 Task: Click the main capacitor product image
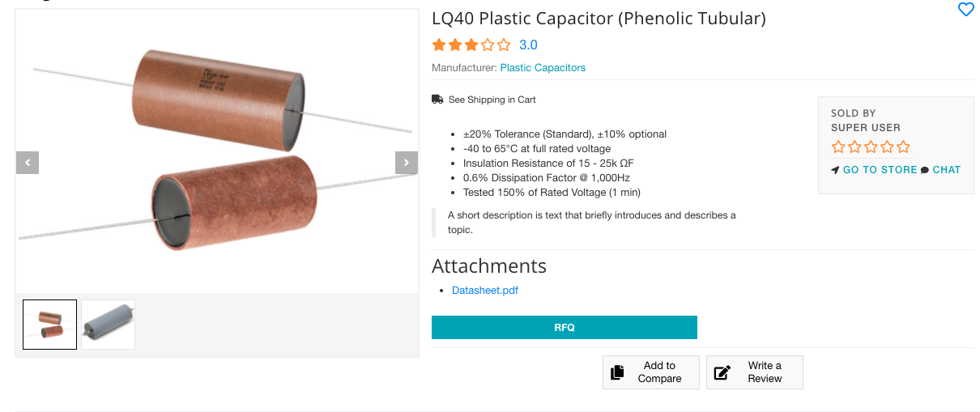(x=217, y=151)
